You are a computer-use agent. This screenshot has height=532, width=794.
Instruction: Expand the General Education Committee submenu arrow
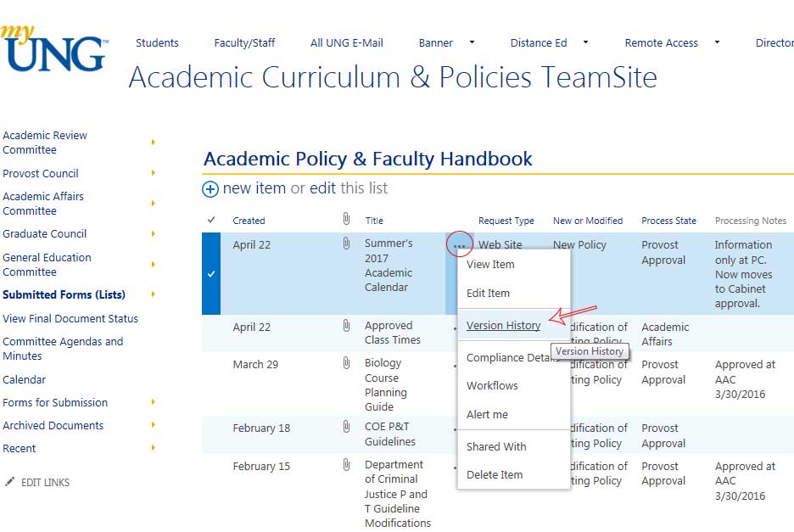click(153, 264)
